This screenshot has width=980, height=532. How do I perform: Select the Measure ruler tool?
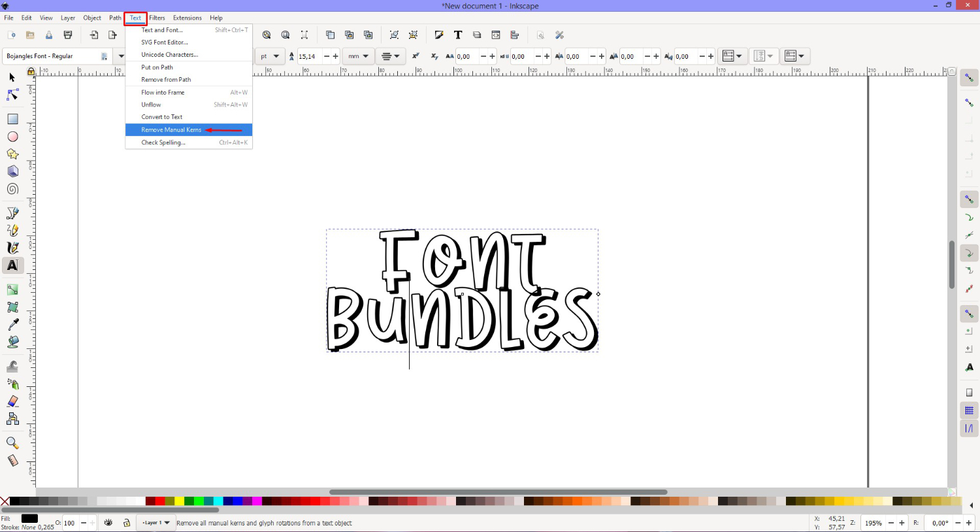[x=12, y=461]
